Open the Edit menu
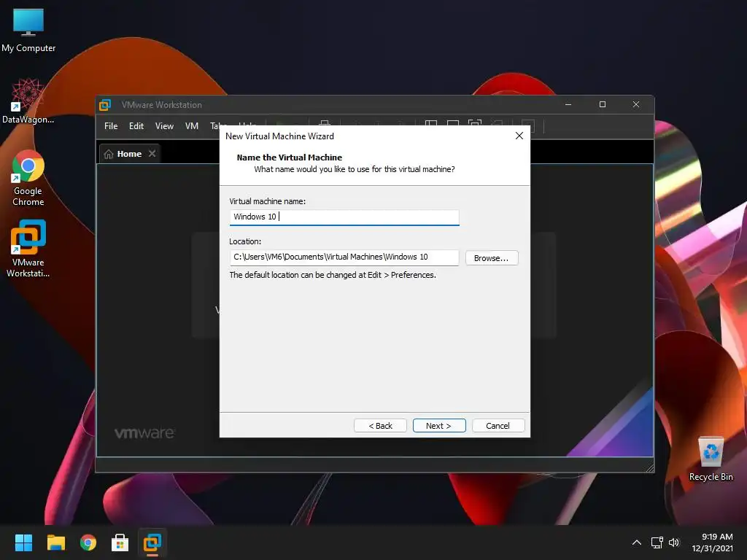Screen dimensions: 747x560 (136, 126)
